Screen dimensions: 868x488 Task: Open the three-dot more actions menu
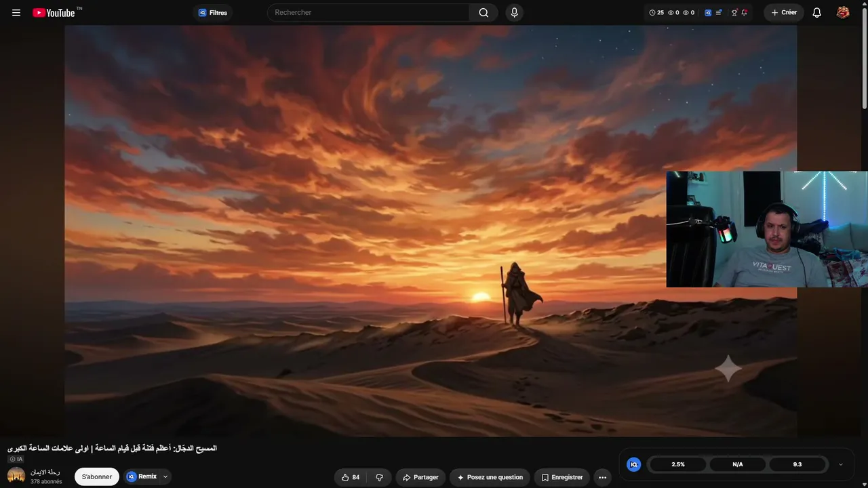[602, 477]
